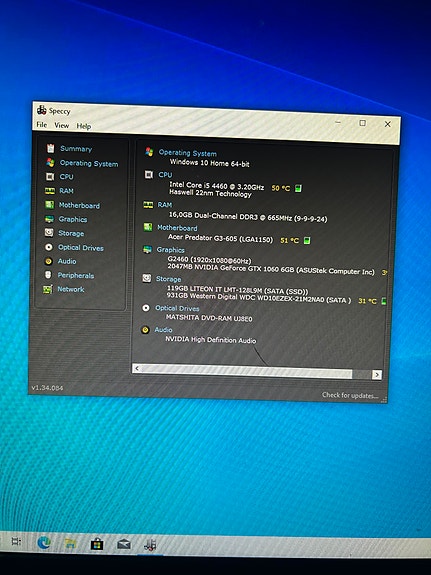The height and width of the screenshot is (575, 431).
Task: Click the CPU temperature indicator next to 50 °C
Action: coord(298,188)
